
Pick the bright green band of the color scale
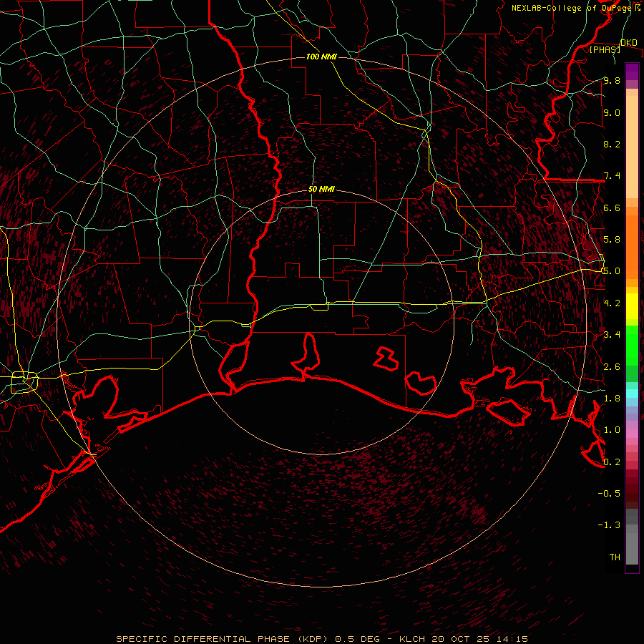pos(632,345)
